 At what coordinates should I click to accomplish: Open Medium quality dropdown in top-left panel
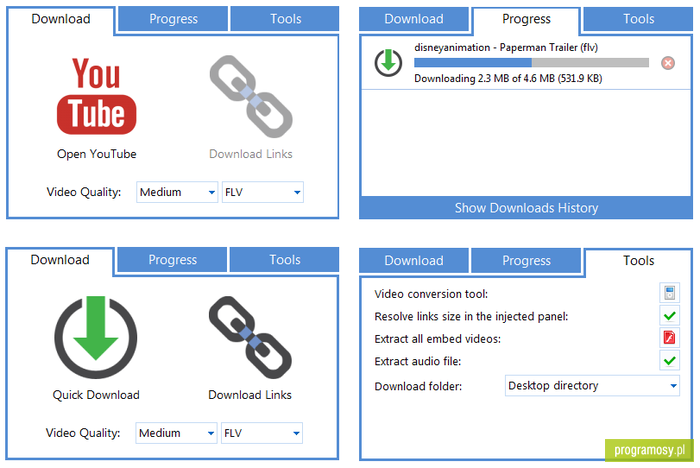(x=177, y=192)
